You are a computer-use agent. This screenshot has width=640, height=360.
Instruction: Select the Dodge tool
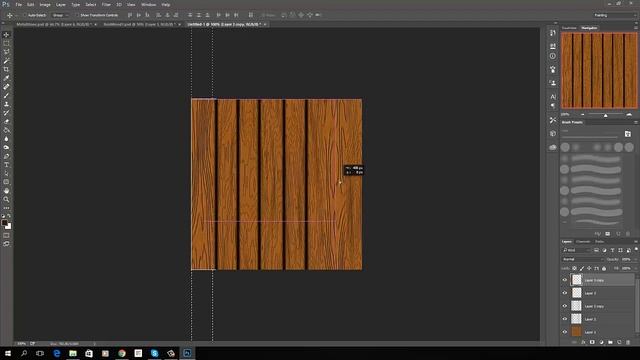pos(6,147)
